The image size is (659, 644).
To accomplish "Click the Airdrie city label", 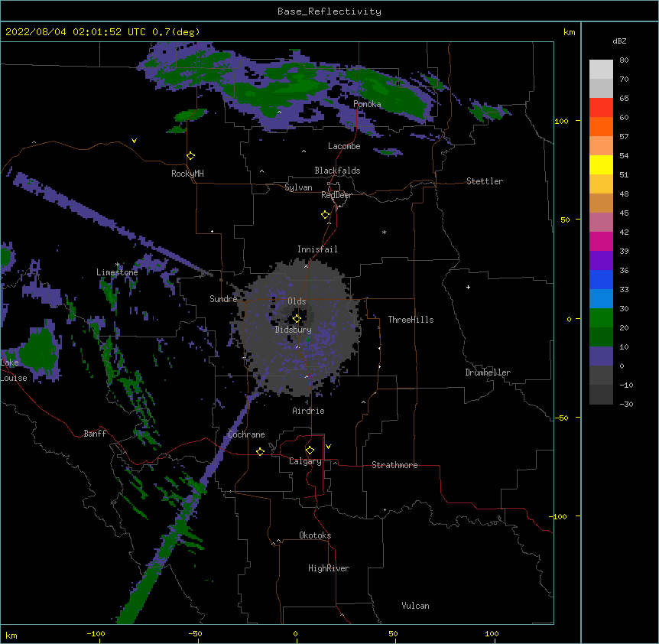I will 309,411.
